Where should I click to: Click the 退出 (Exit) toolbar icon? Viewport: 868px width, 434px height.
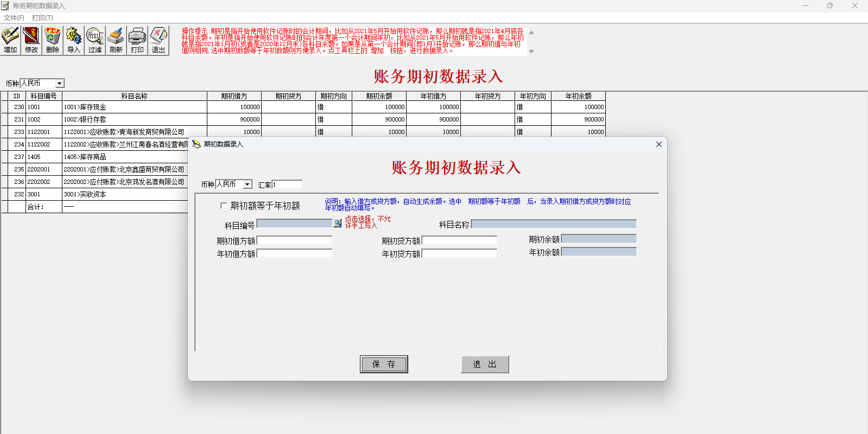(x=159, y=40)
